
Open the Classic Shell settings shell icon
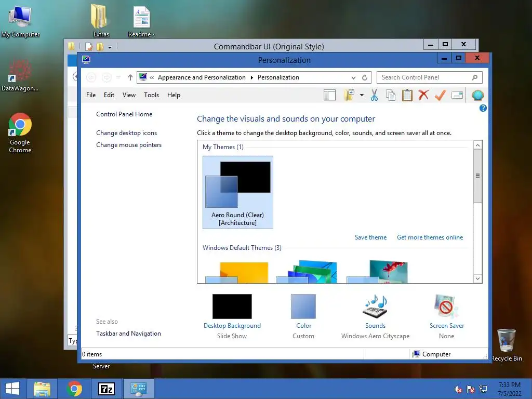coord(478,96)
